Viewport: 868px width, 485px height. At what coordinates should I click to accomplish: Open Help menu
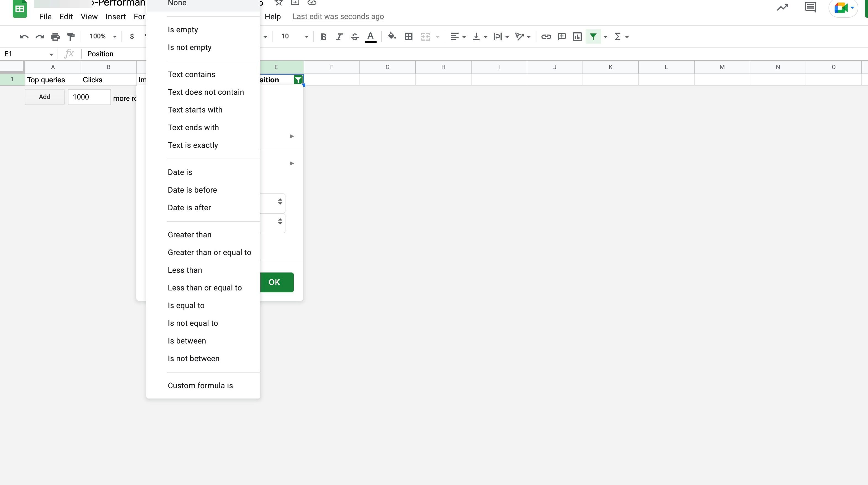[x=272, y=17]
